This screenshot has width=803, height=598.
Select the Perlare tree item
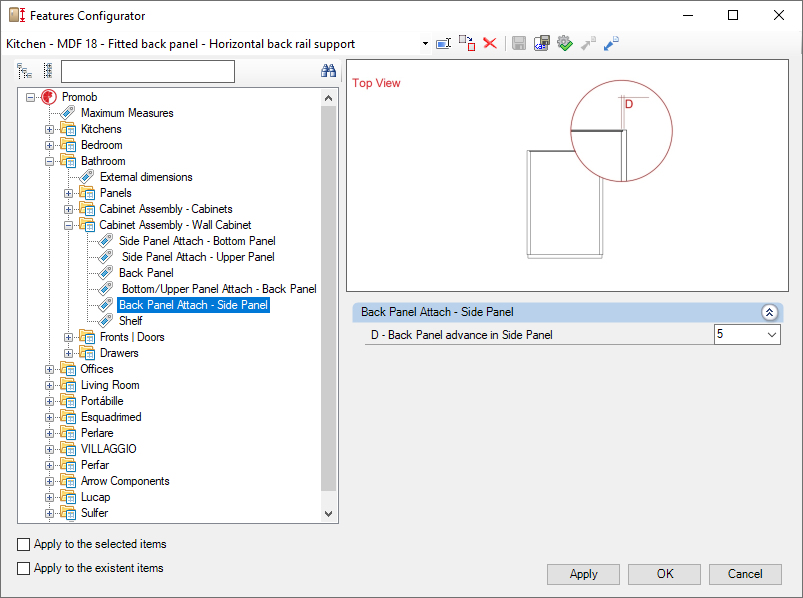pyautogui.click(x=97, y=433)
